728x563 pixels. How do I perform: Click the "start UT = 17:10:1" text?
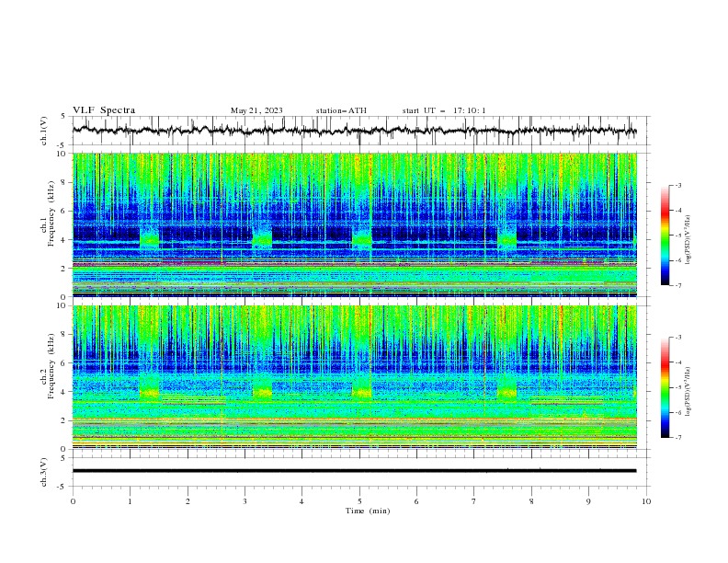point(444,110)
